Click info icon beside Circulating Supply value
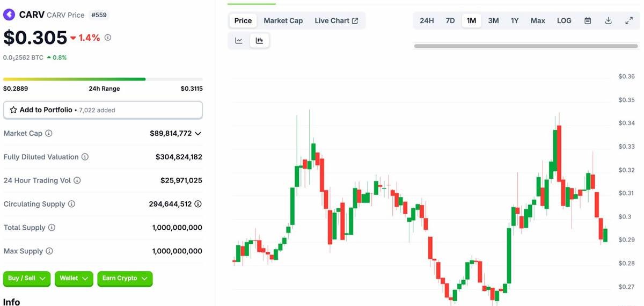The width and height of the screenshot is (644, 306). click(198, 204)
